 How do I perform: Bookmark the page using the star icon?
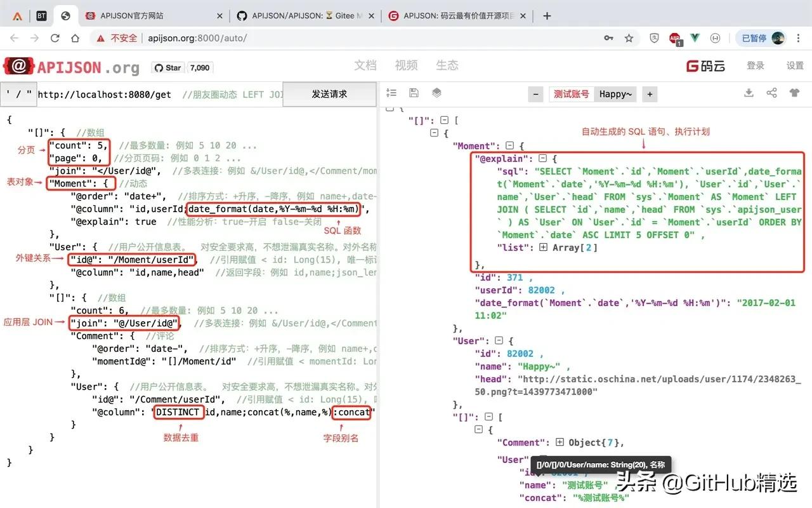coord(629,38)
